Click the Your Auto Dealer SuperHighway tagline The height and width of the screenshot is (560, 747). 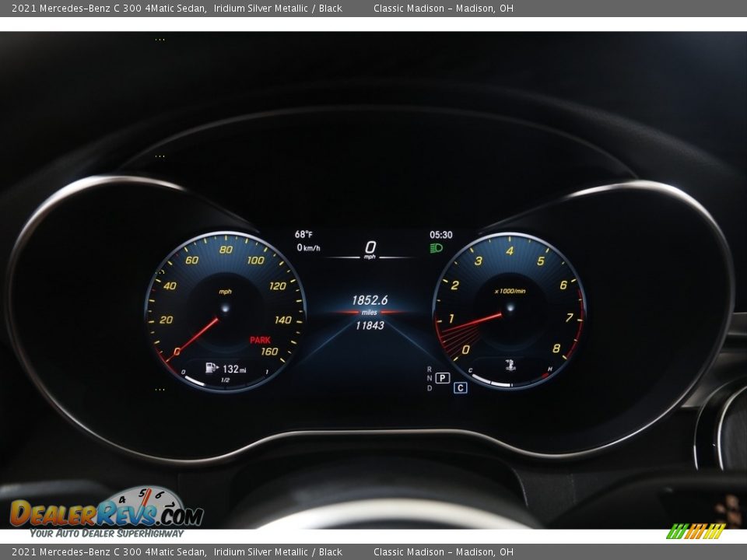(107, 534)
